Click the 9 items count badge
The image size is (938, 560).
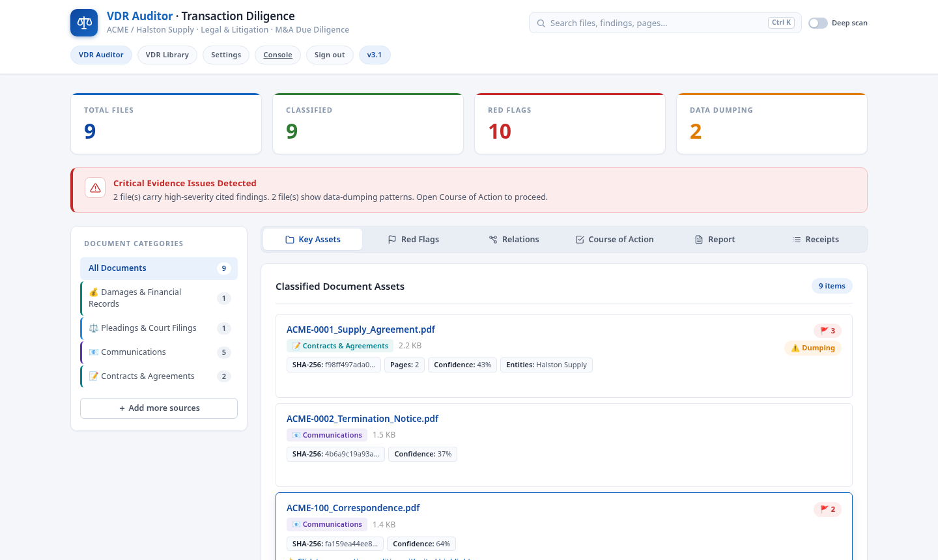pyautogui.click(x=832, y=286)
